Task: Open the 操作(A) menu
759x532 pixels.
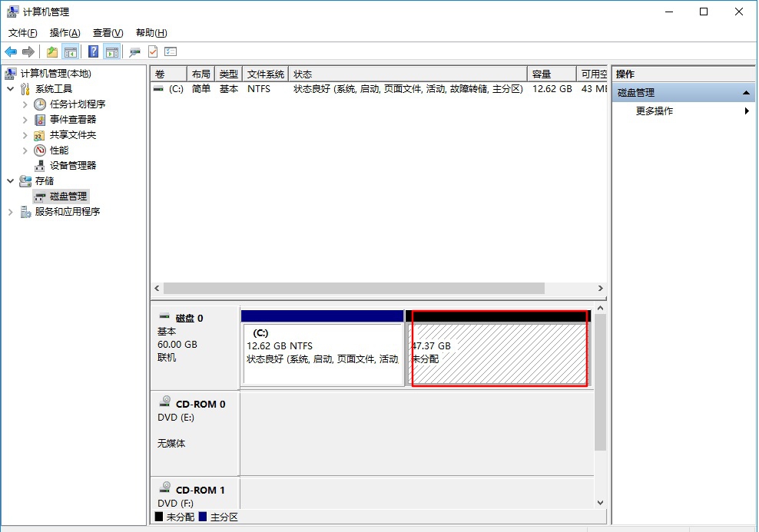Action: click(x=65, y=33)
